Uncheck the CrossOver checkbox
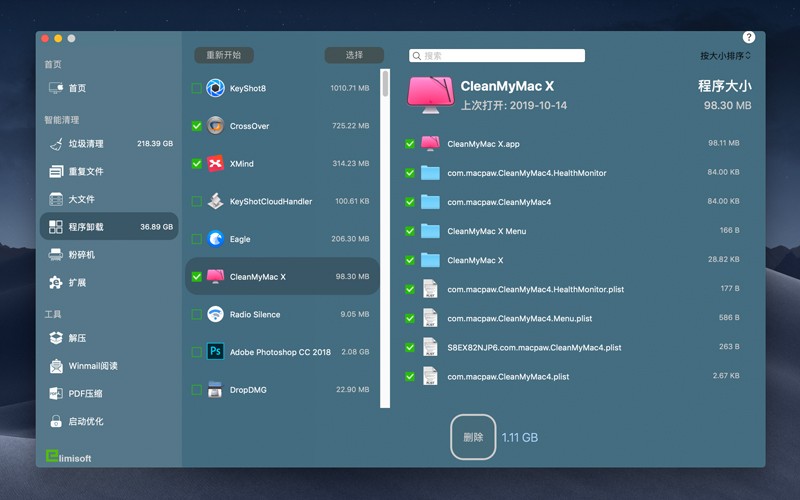 (196, 126)
